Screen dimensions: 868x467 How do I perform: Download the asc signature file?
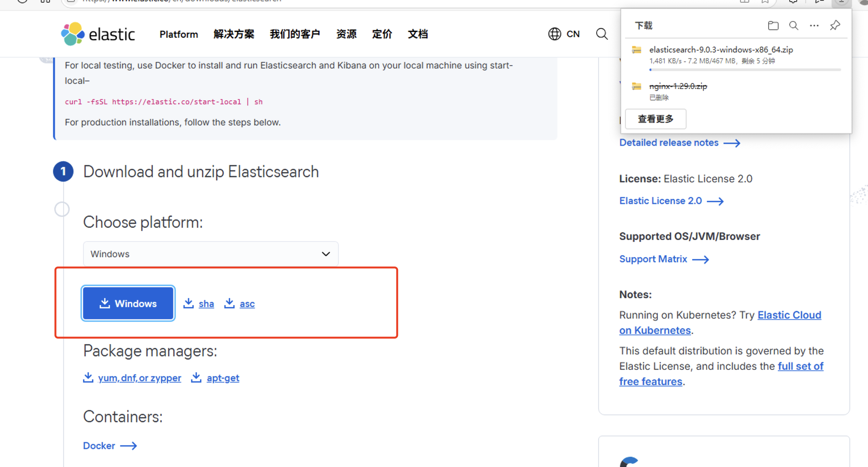247,304
